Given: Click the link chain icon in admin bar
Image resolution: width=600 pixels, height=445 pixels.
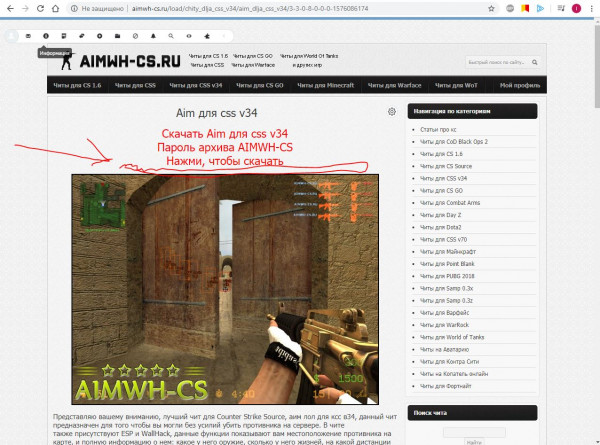Looking at the screenshot, I should click(x=82, y=36).
